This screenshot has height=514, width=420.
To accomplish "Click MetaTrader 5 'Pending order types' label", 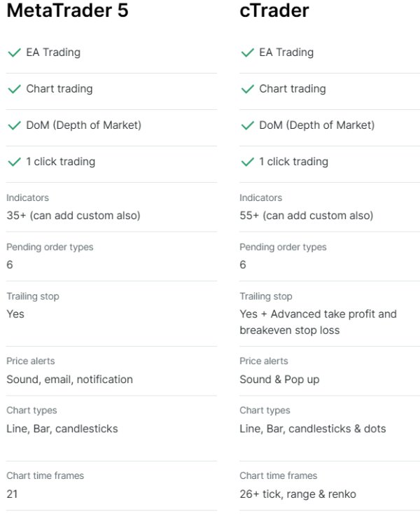I will coord(50,247).
